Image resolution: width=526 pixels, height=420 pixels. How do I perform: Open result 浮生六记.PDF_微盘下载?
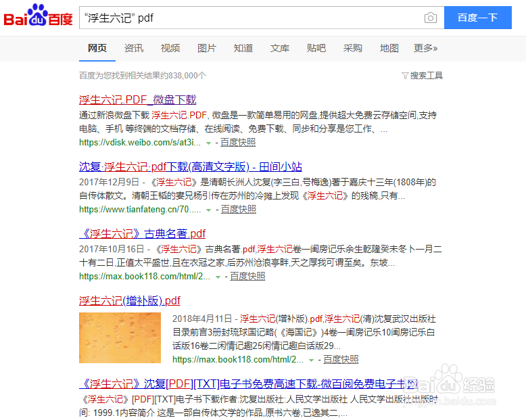point(137,99)
